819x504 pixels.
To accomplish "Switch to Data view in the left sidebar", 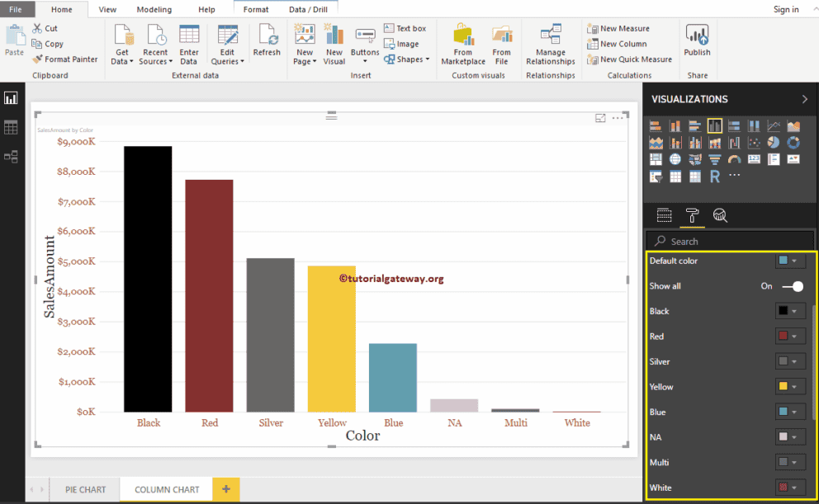I will pos(12,125).
